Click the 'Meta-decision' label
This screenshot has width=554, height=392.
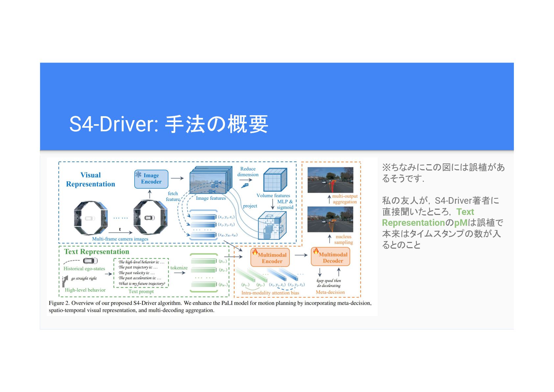pyautogui.click(x=330, y=292)
